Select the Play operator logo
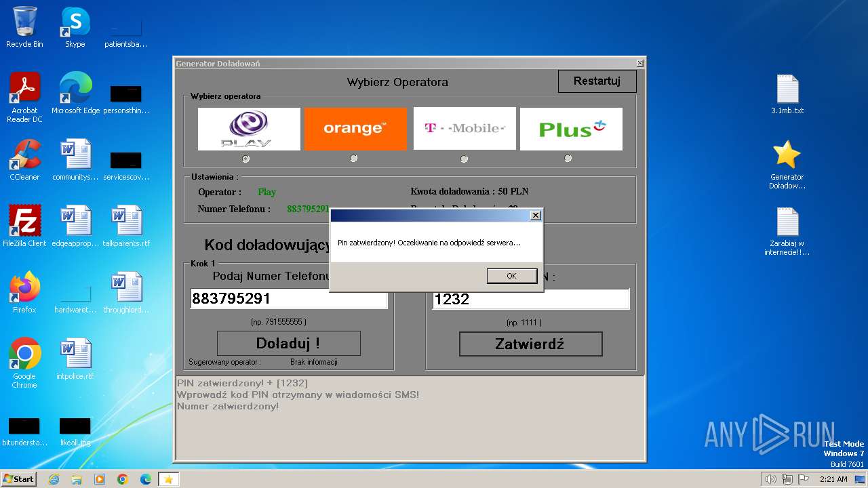This screenshot has width=868, height=488. [249, 129]
